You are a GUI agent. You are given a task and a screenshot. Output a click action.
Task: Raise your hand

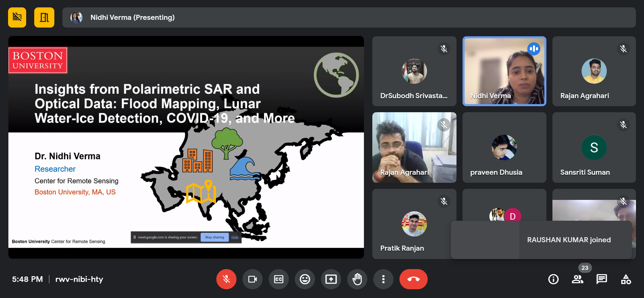tap(357, 279)
